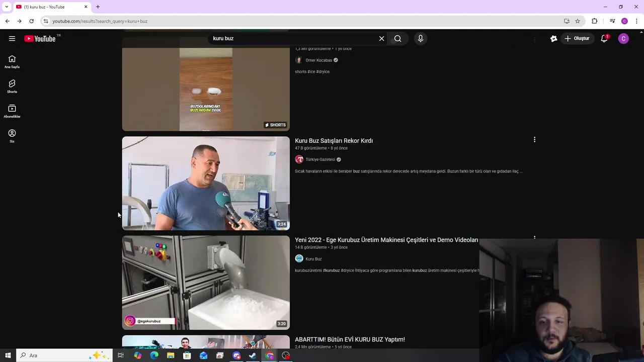This screenshot has width=644, height=362.
Task: Play the 3:20 dry ice machine thumbnail
Action: click(x=206, y=283)
